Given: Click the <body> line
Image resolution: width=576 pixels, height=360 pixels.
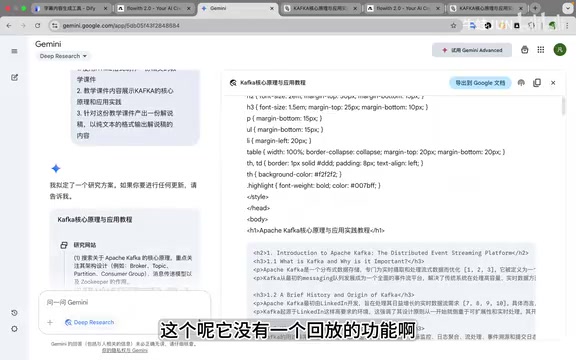Looking at the screenshot, I should pos(257,219).
